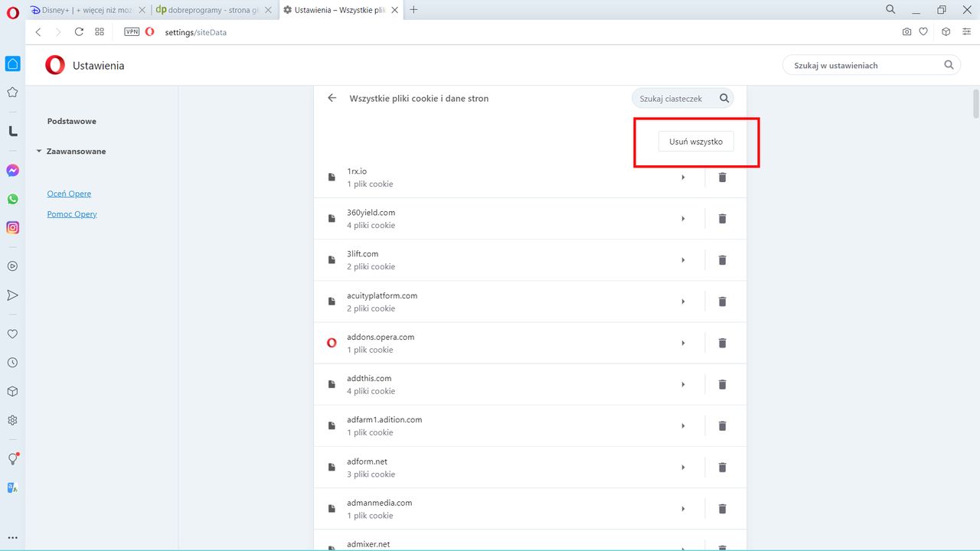Click the Usuń wszystko button

(696, 142)
